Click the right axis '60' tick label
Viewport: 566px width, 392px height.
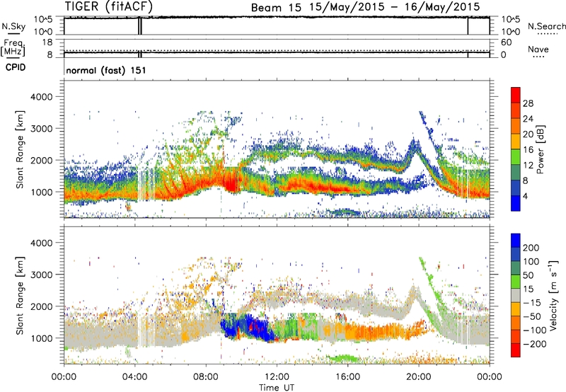point(507,42)
